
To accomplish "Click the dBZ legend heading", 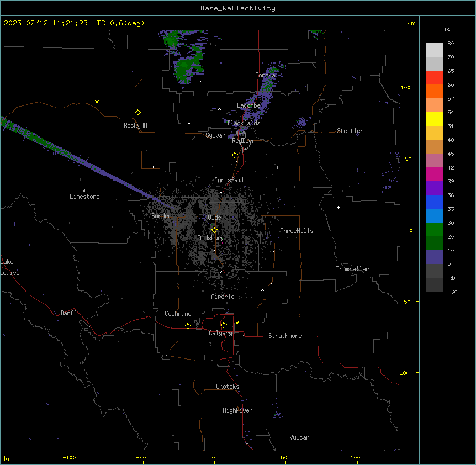I will pos(447,30).
